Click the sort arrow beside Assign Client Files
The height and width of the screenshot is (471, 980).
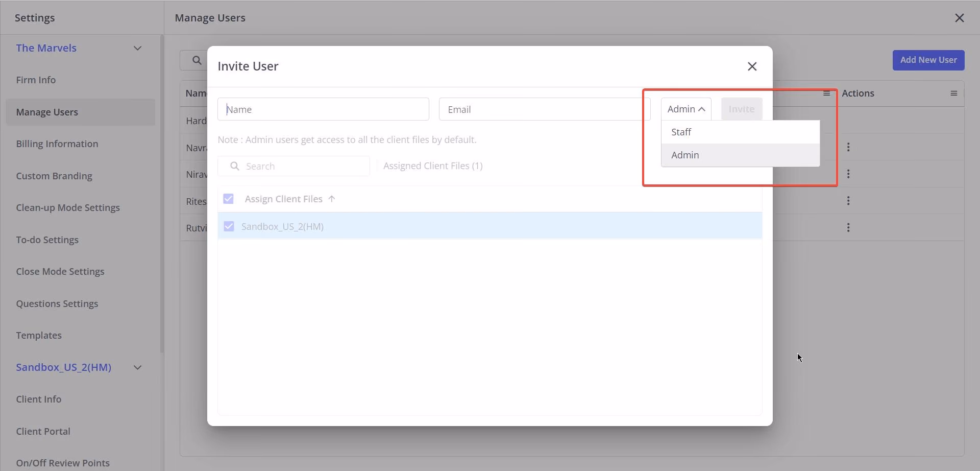point(332,199)
